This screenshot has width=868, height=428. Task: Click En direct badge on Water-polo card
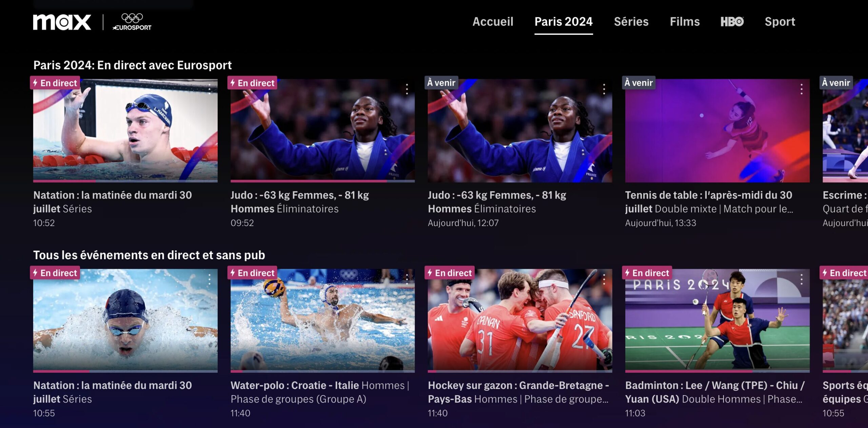pos(252,273)
